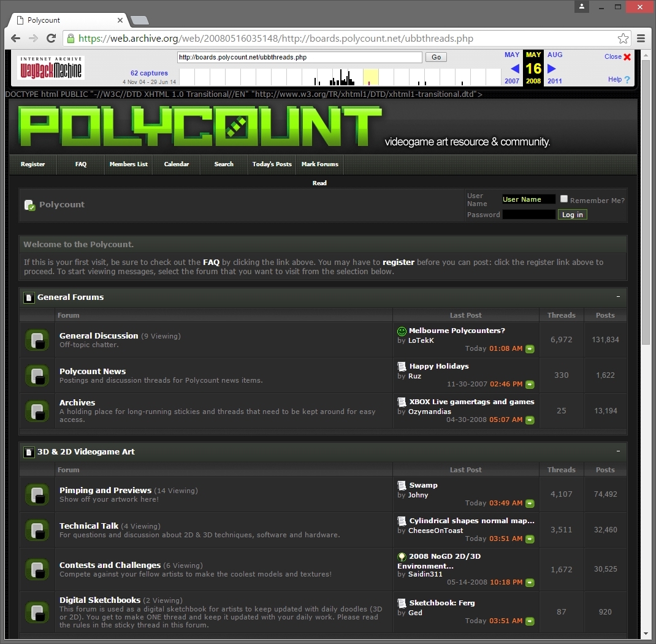Focus the Wayback URL input field
This screenshot has width=656, height=644.
tap(300, 57)
